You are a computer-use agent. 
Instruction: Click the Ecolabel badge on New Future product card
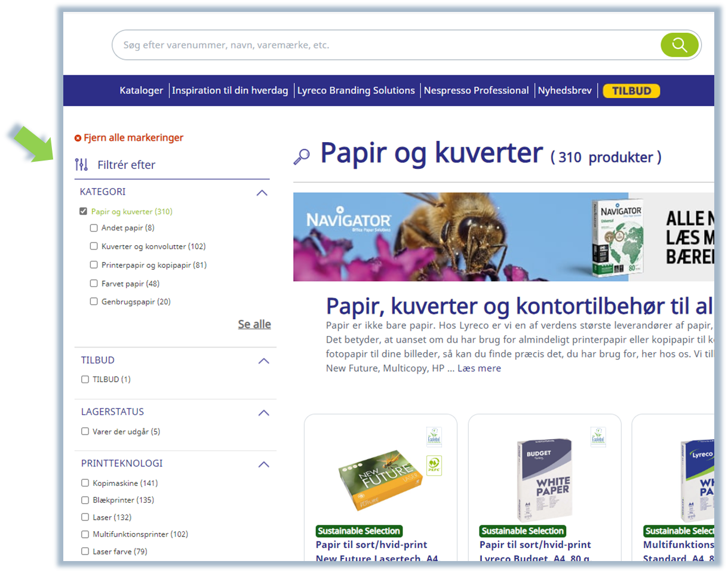[x=434, y=436]
